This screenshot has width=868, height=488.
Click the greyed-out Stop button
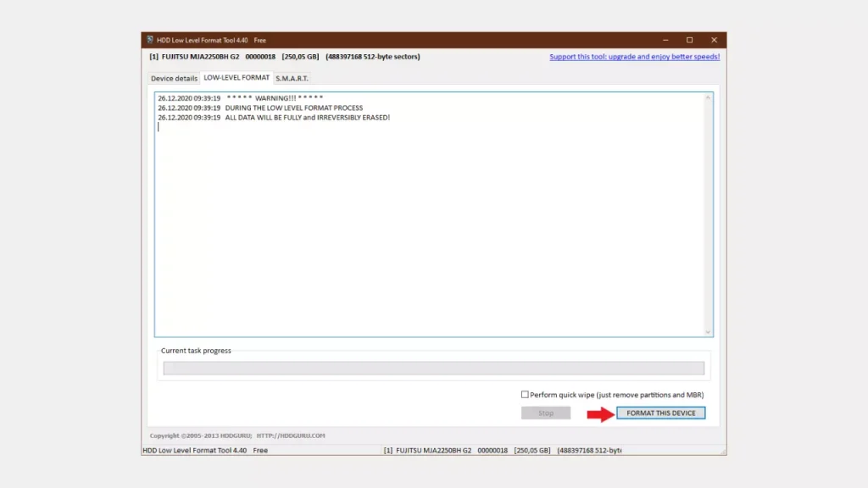click(x=546, y=413)
